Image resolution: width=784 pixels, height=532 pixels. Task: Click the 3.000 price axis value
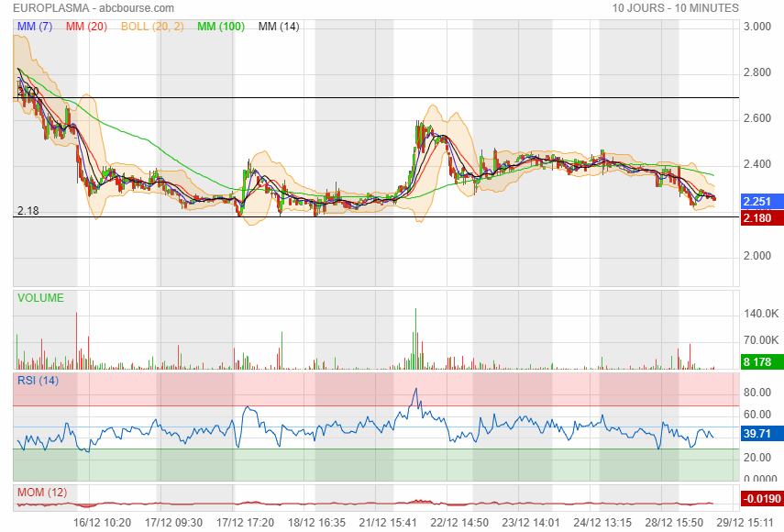757,27
